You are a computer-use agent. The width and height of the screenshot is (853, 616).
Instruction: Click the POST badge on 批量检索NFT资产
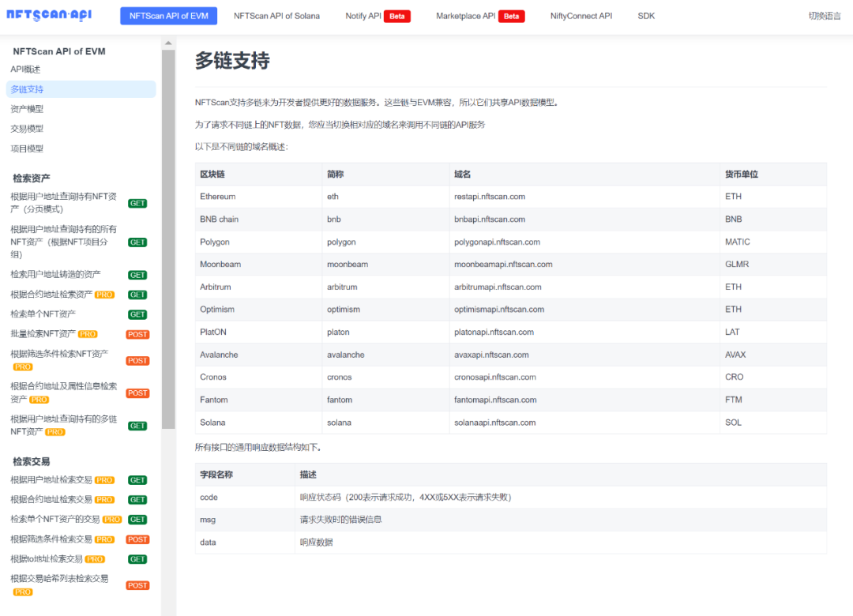click(x=137, y=334)
